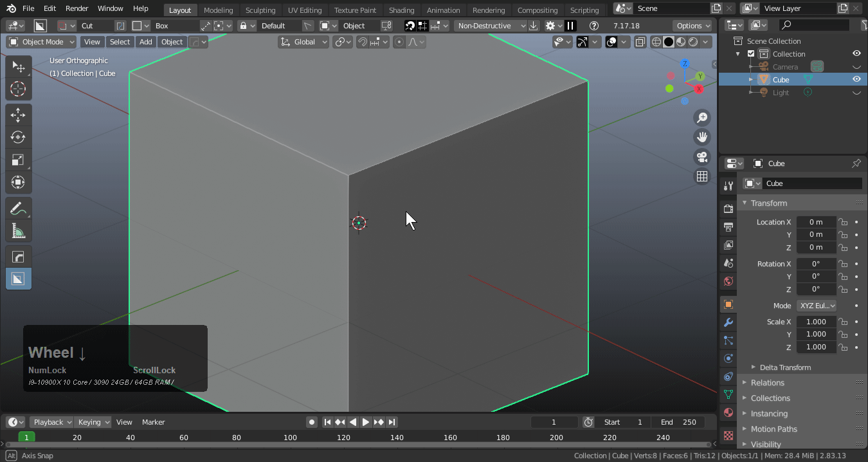Click the End frame field in timeline
Screen dimensions: 868x462
679,422
